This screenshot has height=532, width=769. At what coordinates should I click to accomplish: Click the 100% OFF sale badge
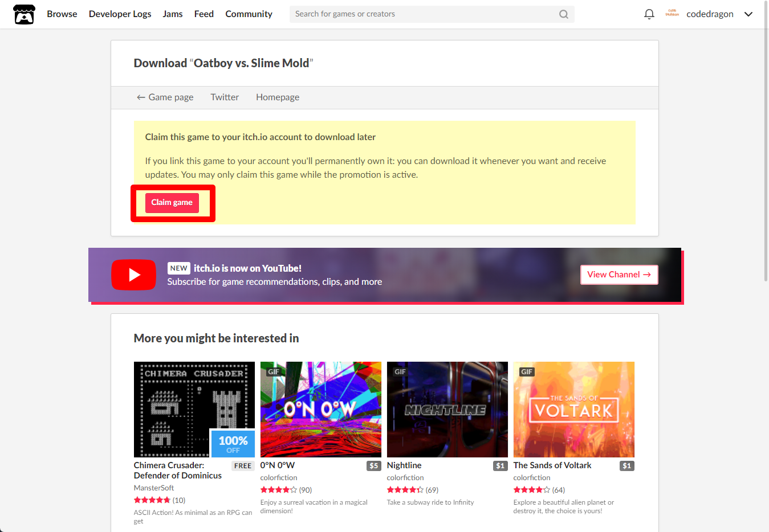tap(233, 444)
